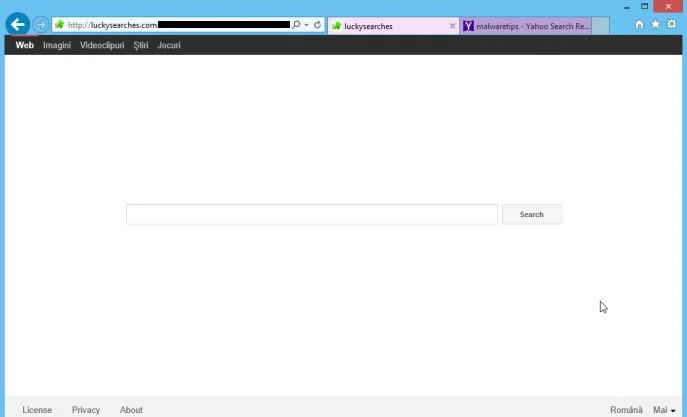687x417 pixels.
Task: Select Știri search category
Action: pyautogui.click(x=141, y=45)
